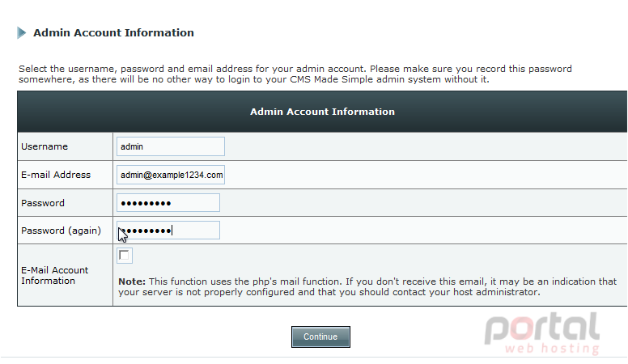The image size is (628, 364).
Task: Click the E-mail Address row label
Action: click(x=56, y=175)
